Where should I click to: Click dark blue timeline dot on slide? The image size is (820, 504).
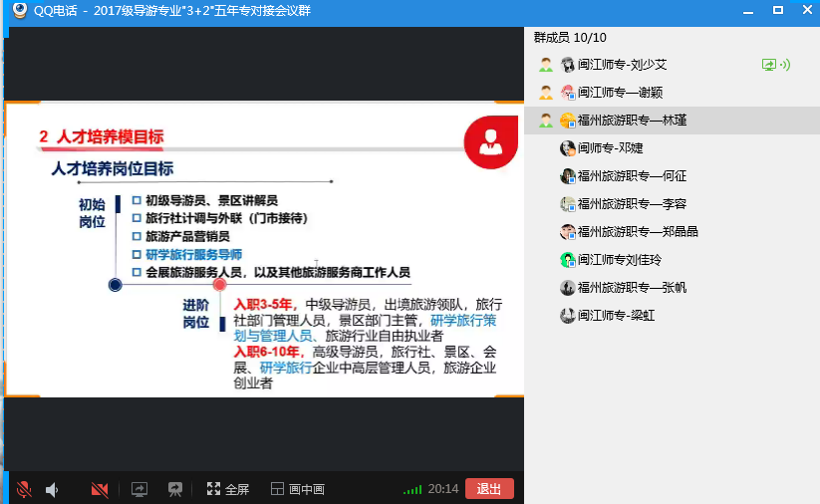[115, 285]
